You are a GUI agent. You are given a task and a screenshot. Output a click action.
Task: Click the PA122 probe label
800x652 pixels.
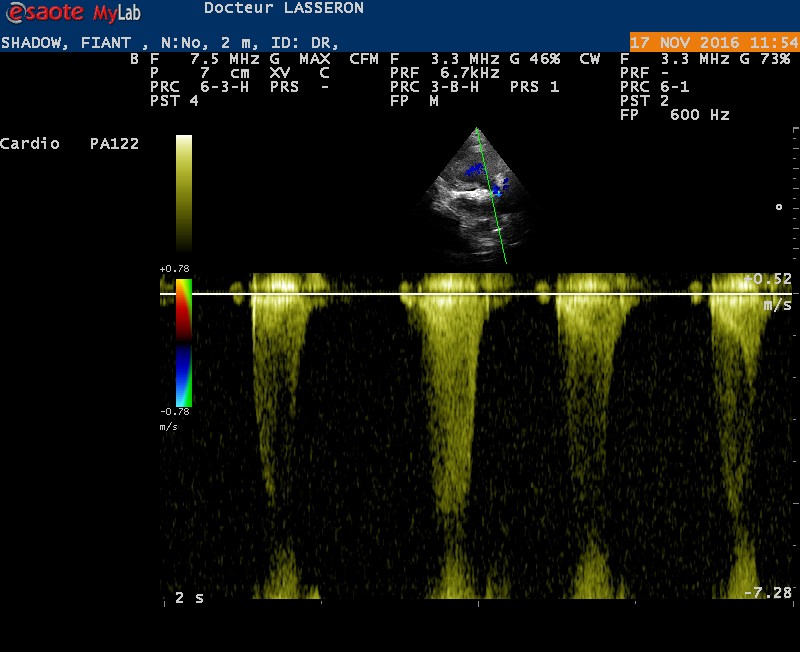(114, 143)
